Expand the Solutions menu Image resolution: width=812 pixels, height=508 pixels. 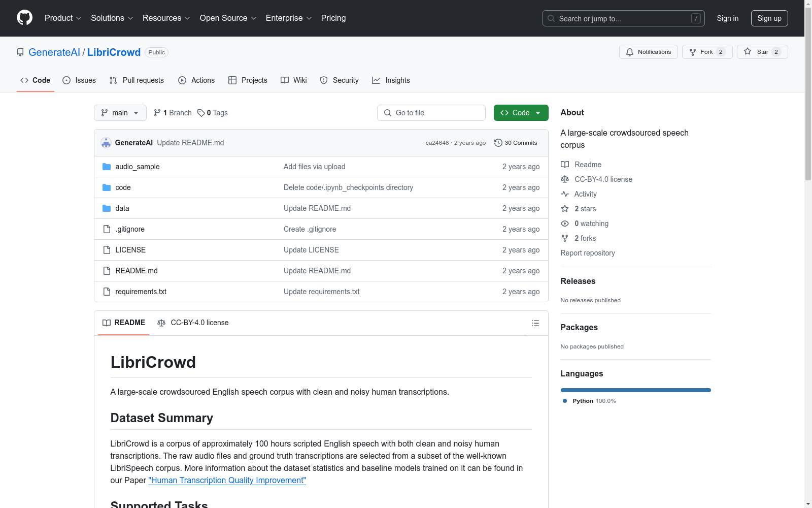tap(112, 18)
